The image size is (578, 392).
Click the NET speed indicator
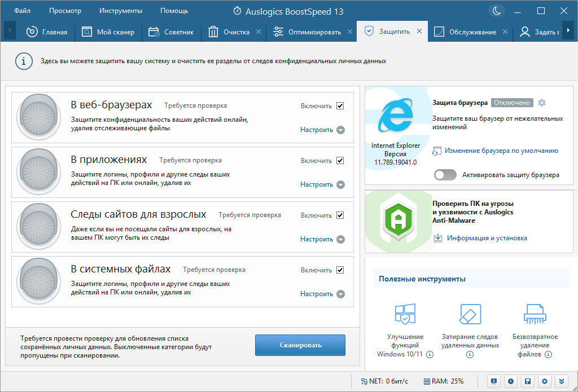385,381
